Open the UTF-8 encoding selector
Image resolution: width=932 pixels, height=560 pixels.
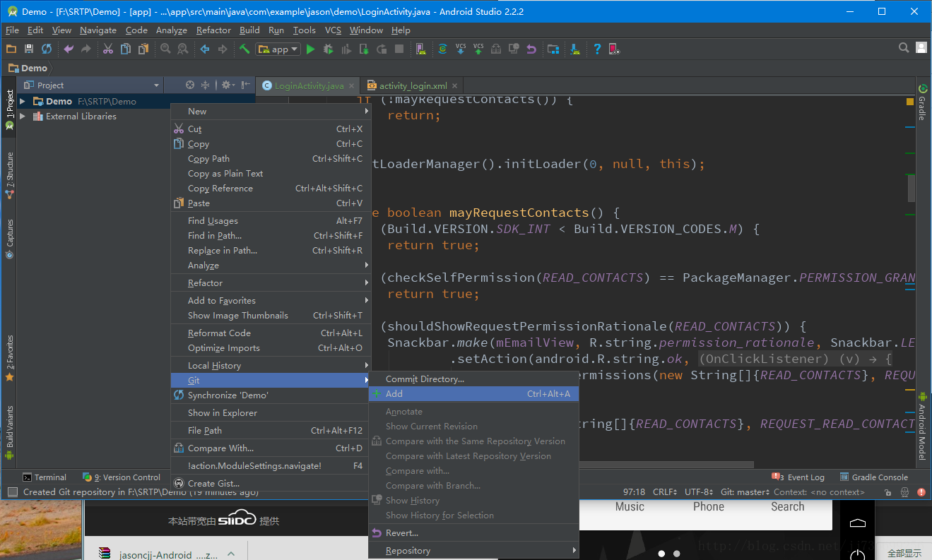click(700, 492)
